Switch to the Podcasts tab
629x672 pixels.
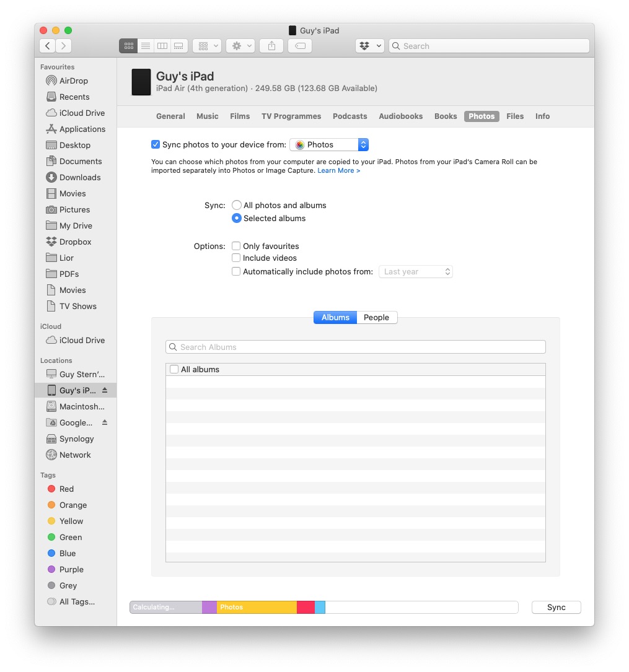point(350,116)
